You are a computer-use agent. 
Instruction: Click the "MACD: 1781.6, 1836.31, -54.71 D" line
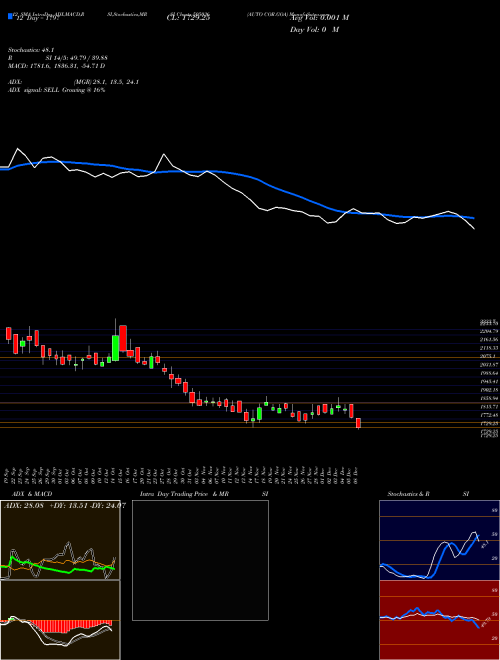56,66
